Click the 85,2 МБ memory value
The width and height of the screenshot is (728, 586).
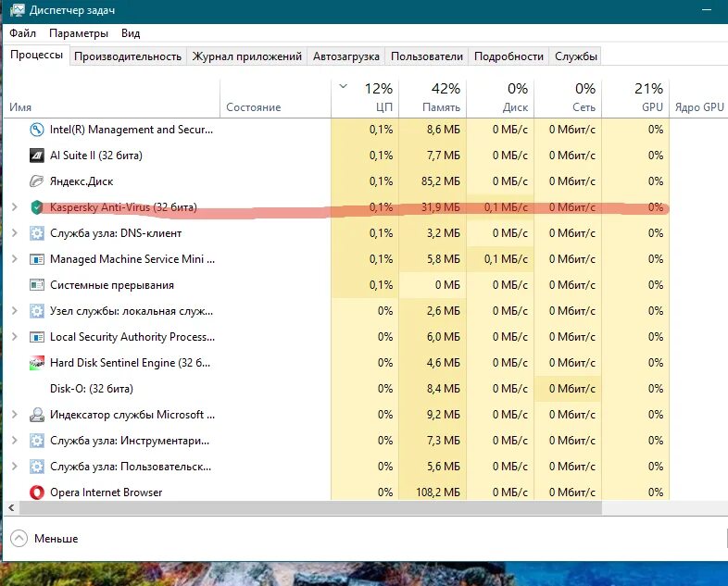(441, 181)
